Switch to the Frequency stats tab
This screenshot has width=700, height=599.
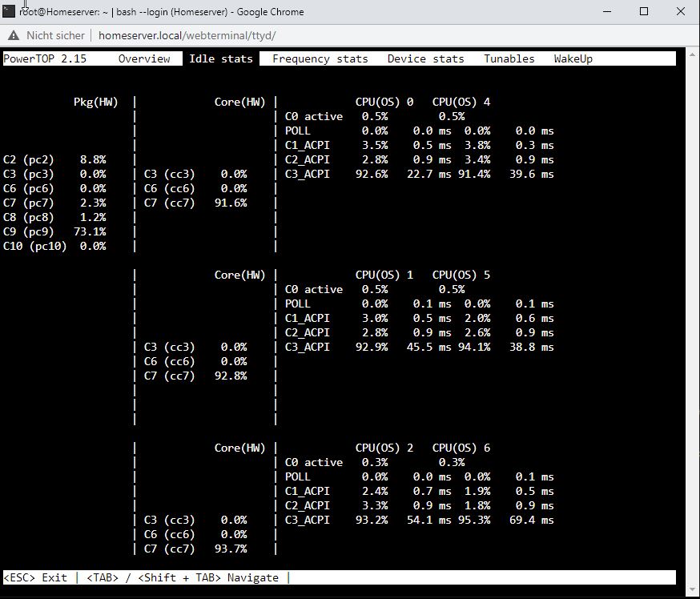point(320,59)
